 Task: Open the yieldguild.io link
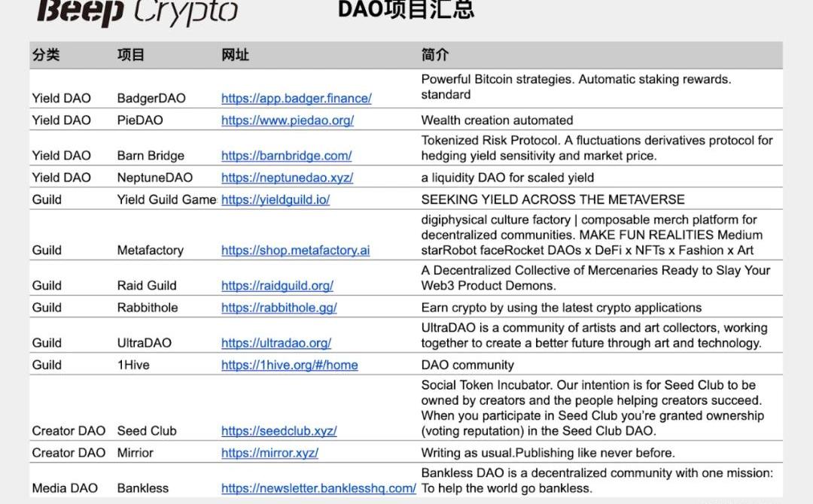276,199
